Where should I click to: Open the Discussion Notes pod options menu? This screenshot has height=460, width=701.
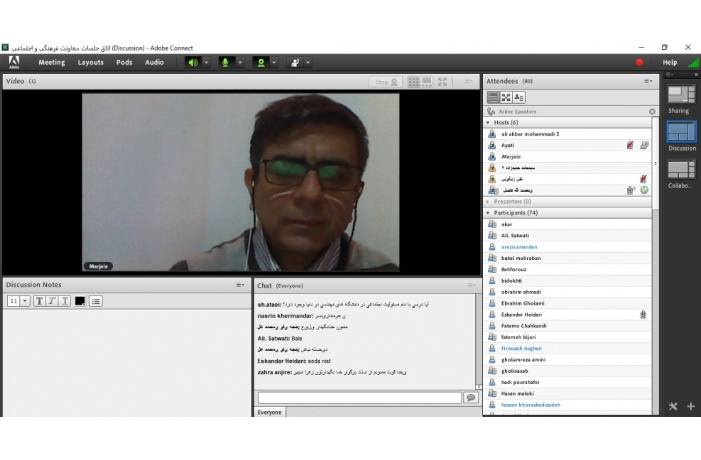[240, 285]
